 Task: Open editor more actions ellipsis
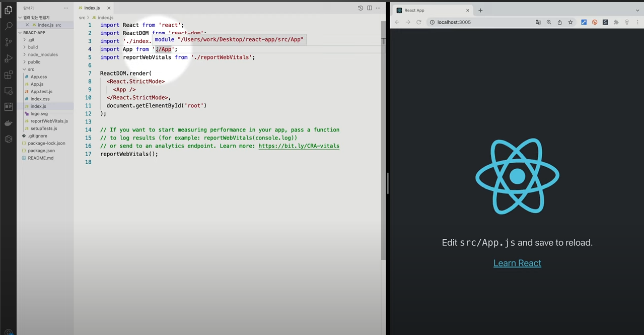coord(378,8)
